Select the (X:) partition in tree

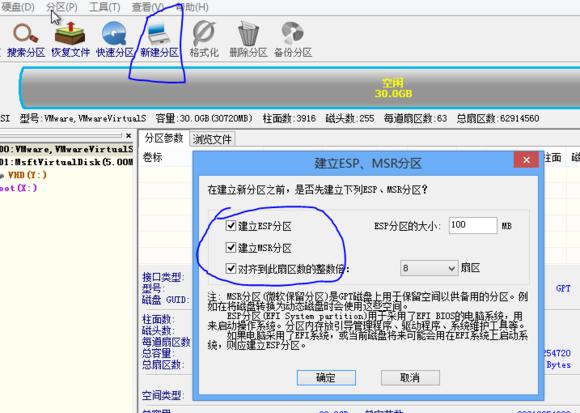18,188
